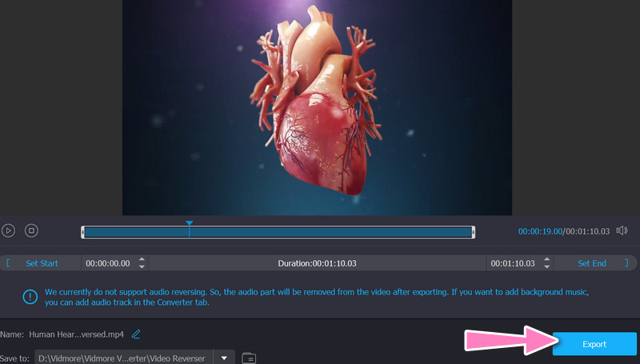Click the blue info icon beside audio notice
640x364 pixels.
click(x=30, y=297)
